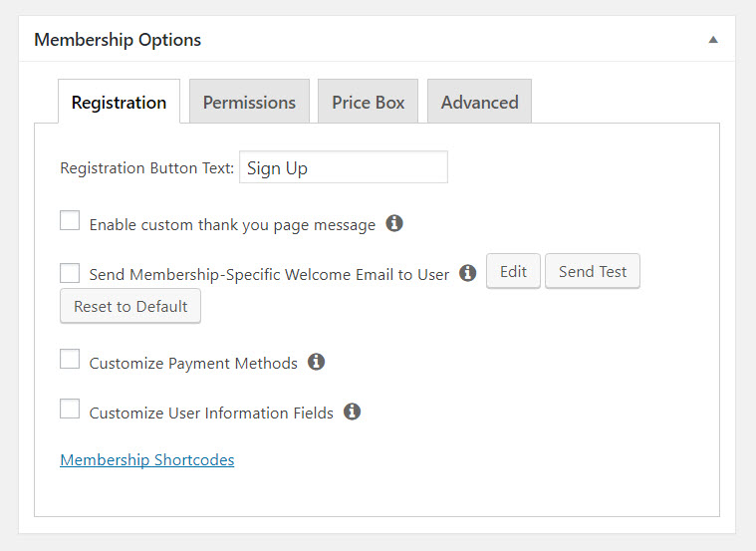Screen dimensions: 756x551
Task: Open the Membership Shortcodes link
Action: (x=147, y=459)
